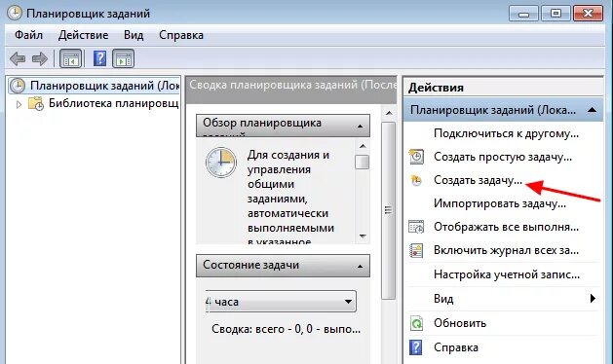
Task: Click the Действия pane header
Action: click(503, 88)
